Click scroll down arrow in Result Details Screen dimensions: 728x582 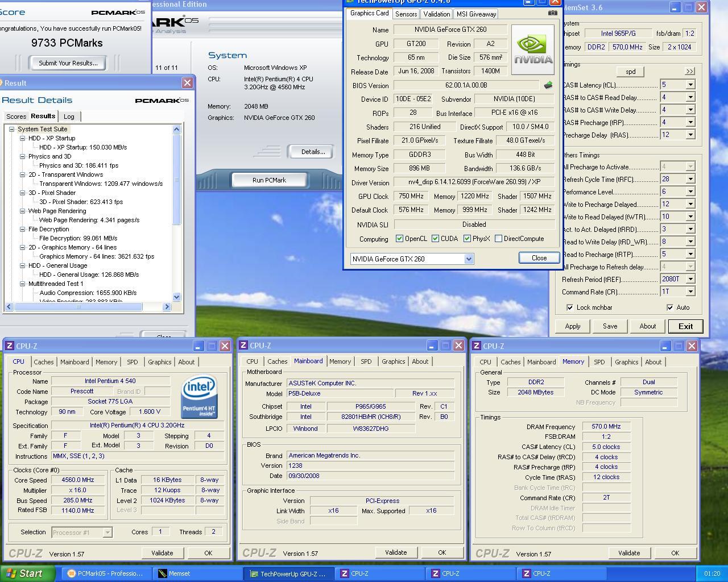[x=176, y=297]
